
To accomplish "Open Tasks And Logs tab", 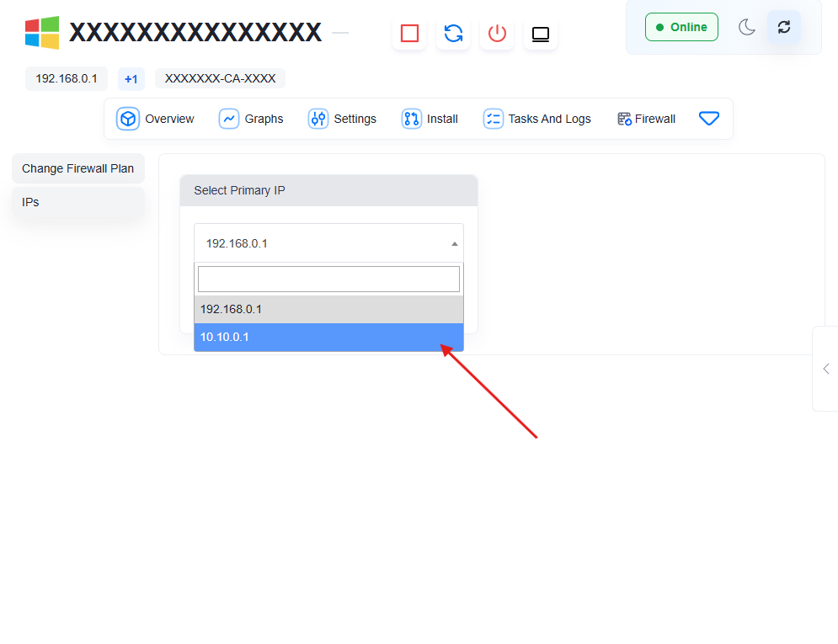I will click(537, 119).
